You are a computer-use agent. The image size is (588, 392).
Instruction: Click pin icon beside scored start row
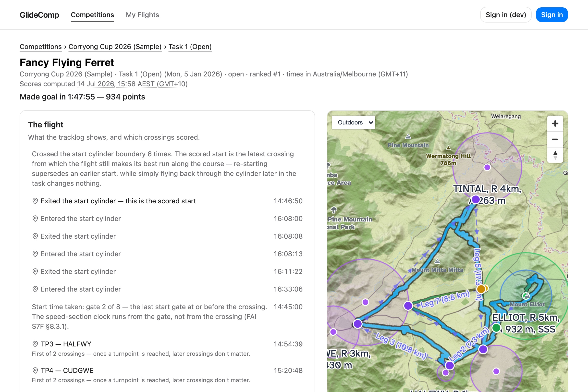35,201
